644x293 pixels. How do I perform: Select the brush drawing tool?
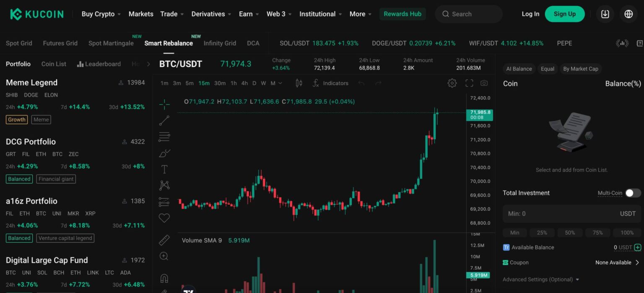tap(164, 153)
